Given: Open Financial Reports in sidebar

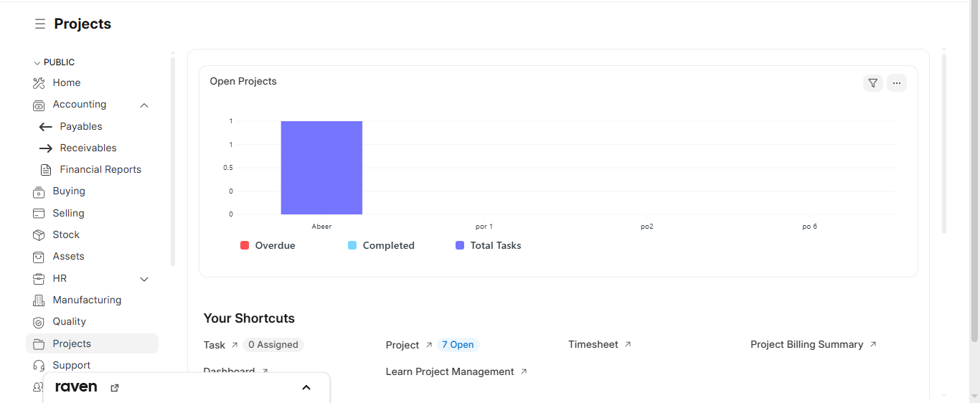Looking at the screenshot, I should coord(100,170).
